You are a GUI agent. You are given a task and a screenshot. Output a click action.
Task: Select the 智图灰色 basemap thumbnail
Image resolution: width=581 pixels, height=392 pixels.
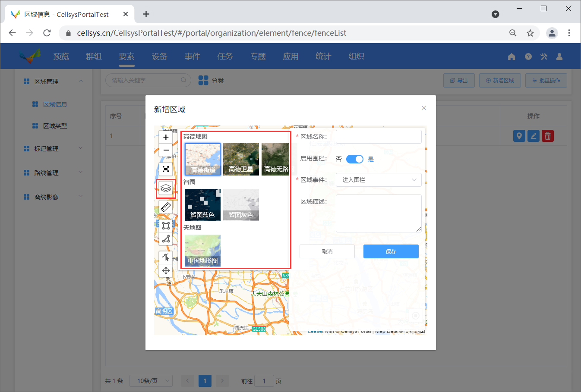point(241,205)
